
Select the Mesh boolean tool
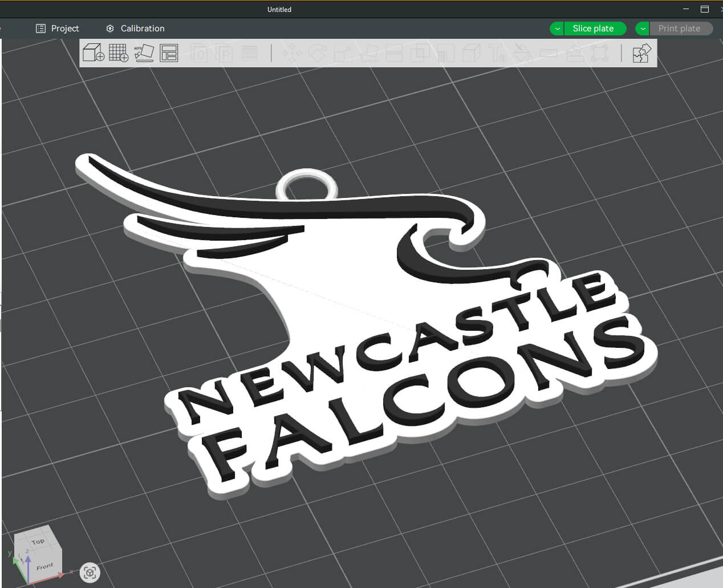pos(420,53)
